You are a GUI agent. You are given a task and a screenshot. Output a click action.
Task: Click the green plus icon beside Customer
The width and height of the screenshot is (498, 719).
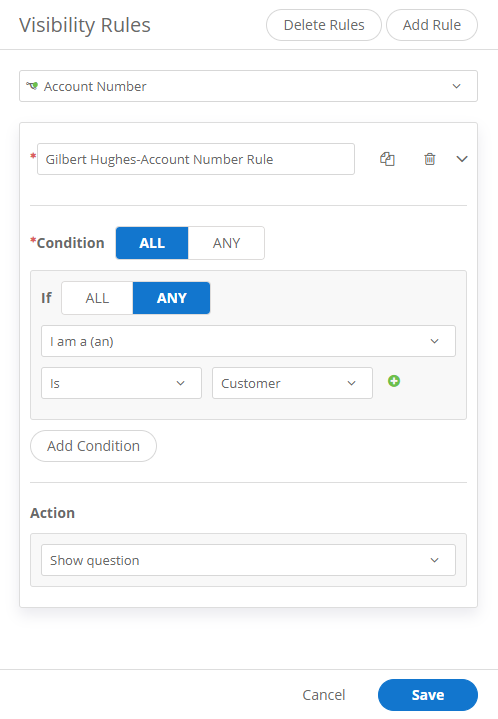pos(394,381)
